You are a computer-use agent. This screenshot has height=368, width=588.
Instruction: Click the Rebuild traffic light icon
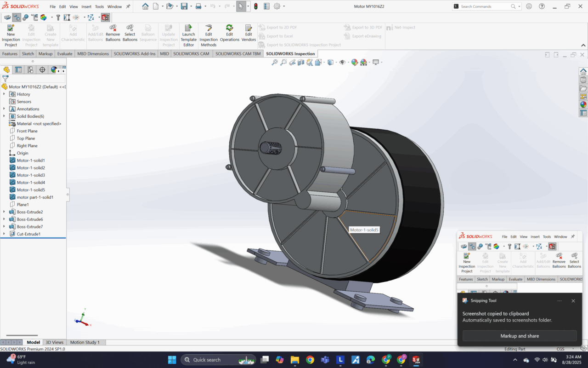pyautogui.click(x=255, y=6)
